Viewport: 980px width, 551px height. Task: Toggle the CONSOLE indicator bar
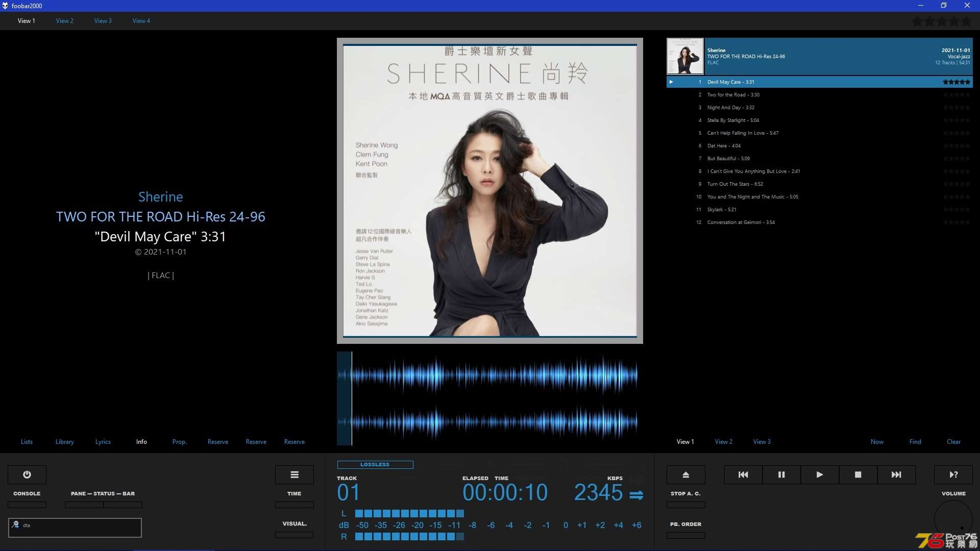[x=27, y=505]
